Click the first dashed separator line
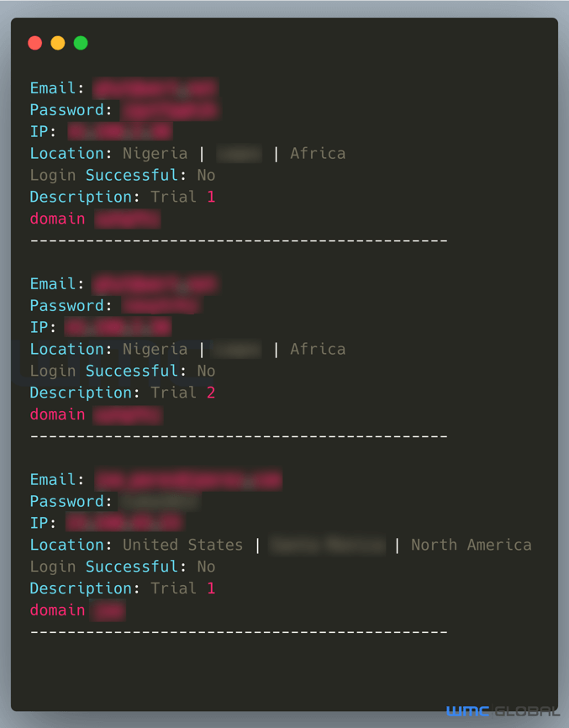 click(x=239, y=241)
